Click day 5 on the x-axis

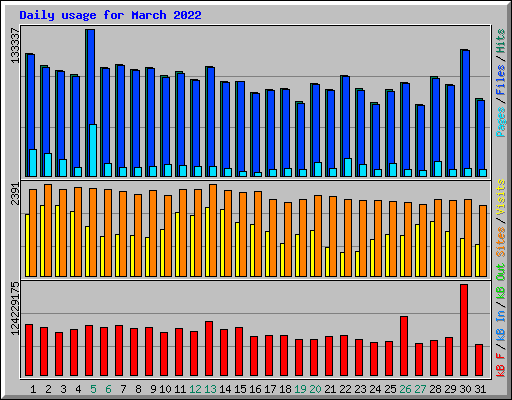tap(93, 389)
